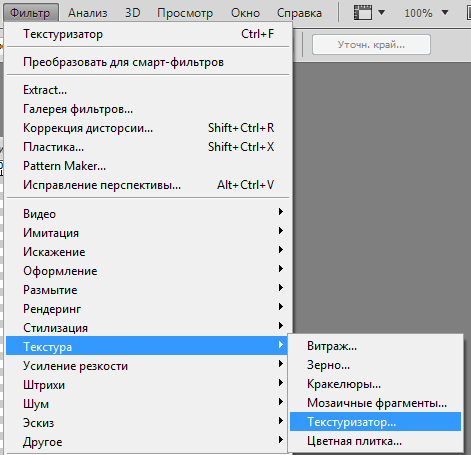The image size is (471, 455).
Task: Expand the 100% zoom level dropdown
Action: (445, 13)
